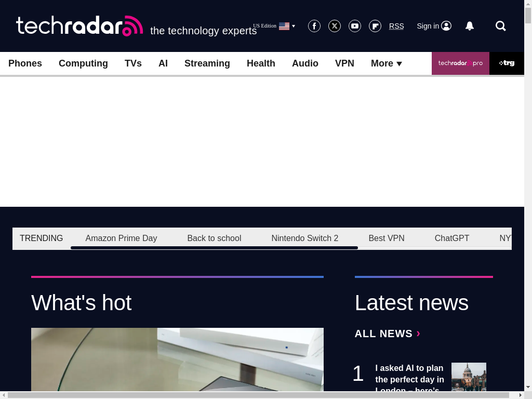The width and height of the screenshot is (532, 399).
Task: Select the AI navigation item
Action: tap(163, 63)
